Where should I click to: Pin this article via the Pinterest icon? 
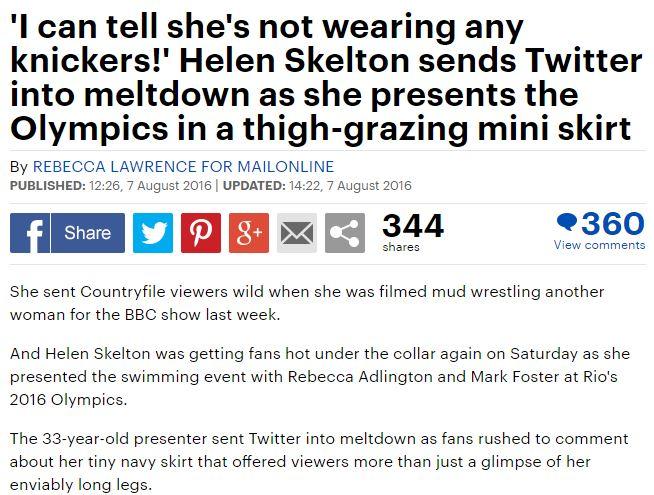200,233
